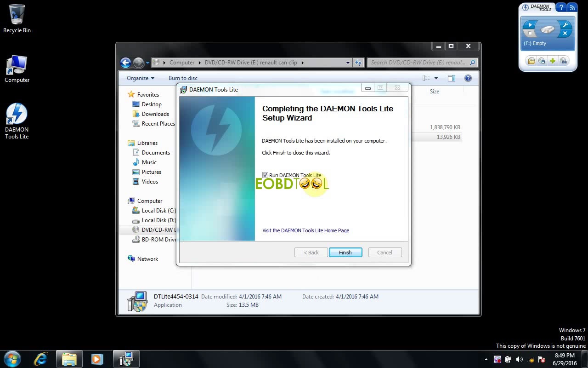This screenshot has height=368, width=588.
Task: Open the Windows Start menu
Action: (12, 359)
